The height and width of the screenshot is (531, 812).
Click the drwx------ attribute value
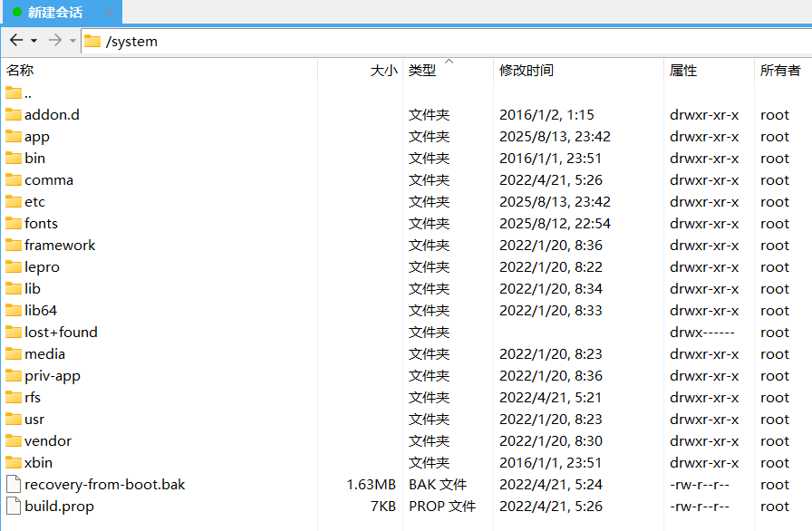(x=701, y=333)
